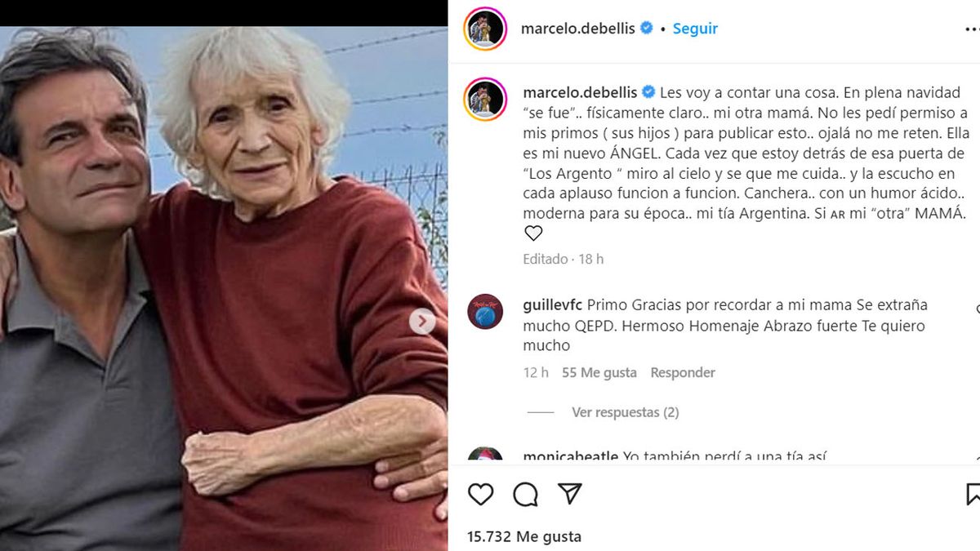Viewport: 980px width, 551px height.
Task: Open monicabeatle username link
Action: (570, 457)
